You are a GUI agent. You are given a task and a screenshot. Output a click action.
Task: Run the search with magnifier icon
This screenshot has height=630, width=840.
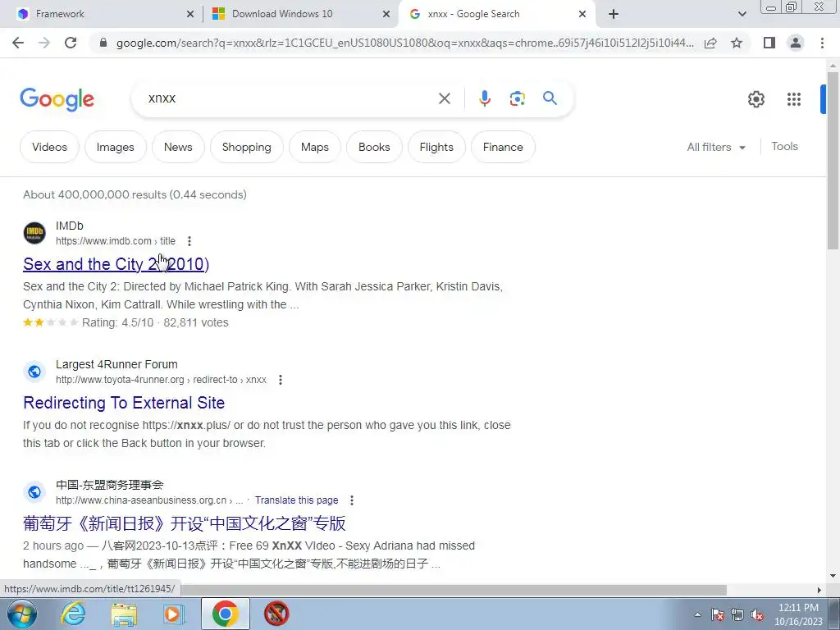point(550,98)
